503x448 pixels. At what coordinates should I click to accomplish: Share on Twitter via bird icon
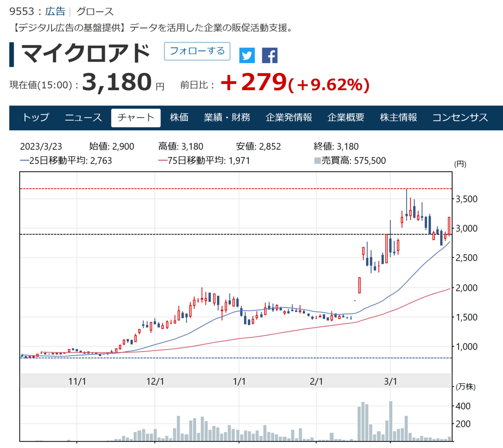247,55
